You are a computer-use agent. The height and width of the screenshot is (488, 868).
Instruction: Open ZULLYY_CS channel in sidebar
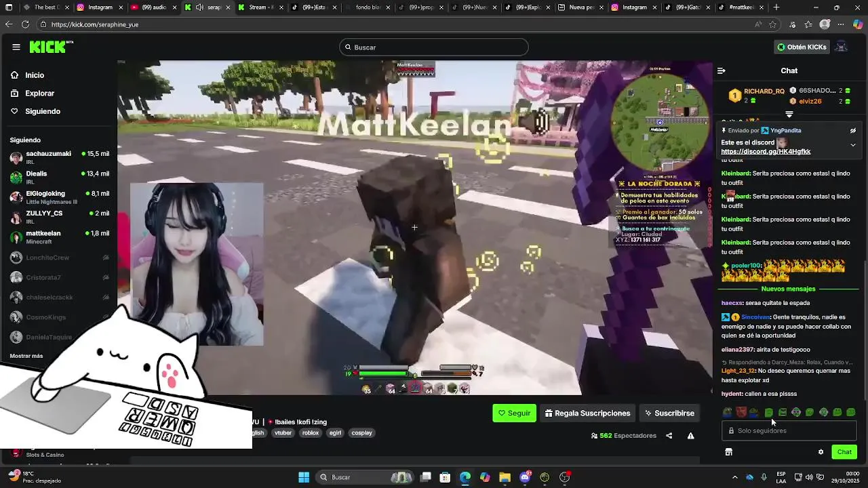coord(60,217)
